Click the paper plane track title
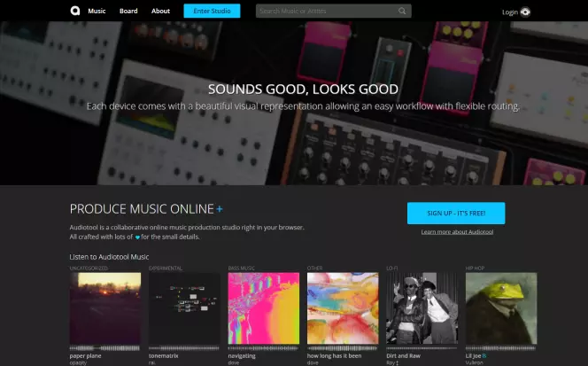This screenshot has width=588, height=366. click(x=85, y=356)
